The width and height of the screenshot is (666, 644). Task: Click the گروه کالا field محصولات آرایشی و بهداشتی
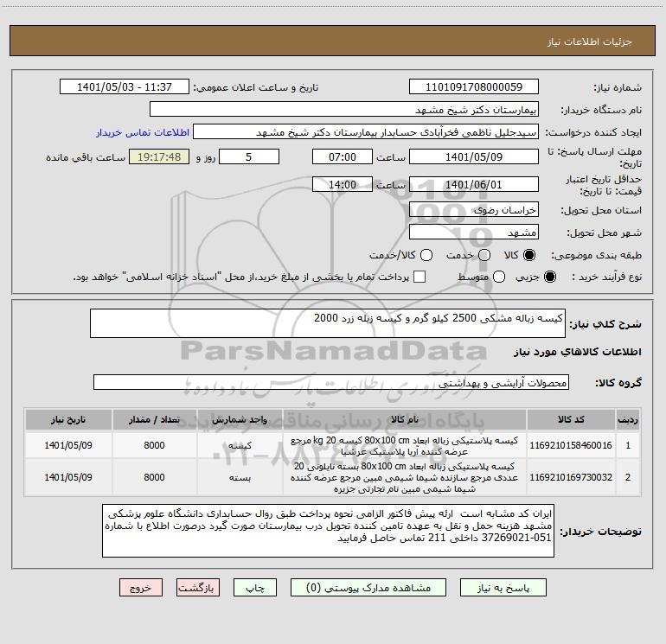pos(331,382)
